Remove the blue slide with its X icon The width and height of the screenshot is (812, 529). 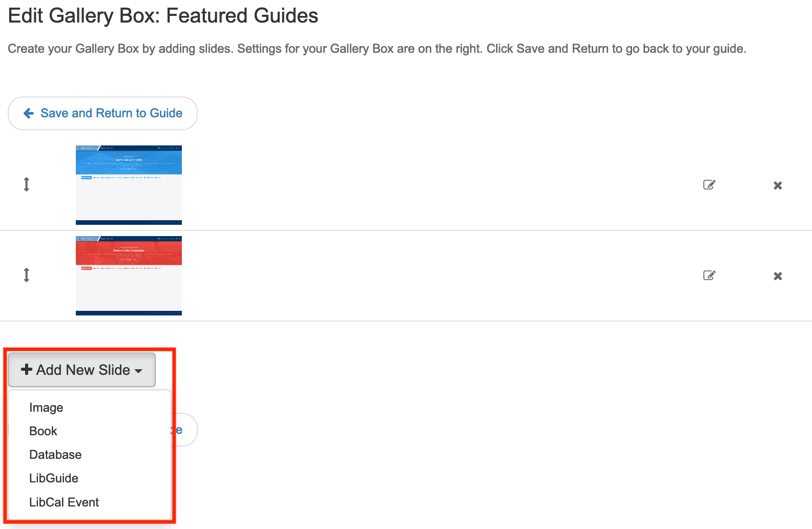pyautogui.click(x=778, y=185)
